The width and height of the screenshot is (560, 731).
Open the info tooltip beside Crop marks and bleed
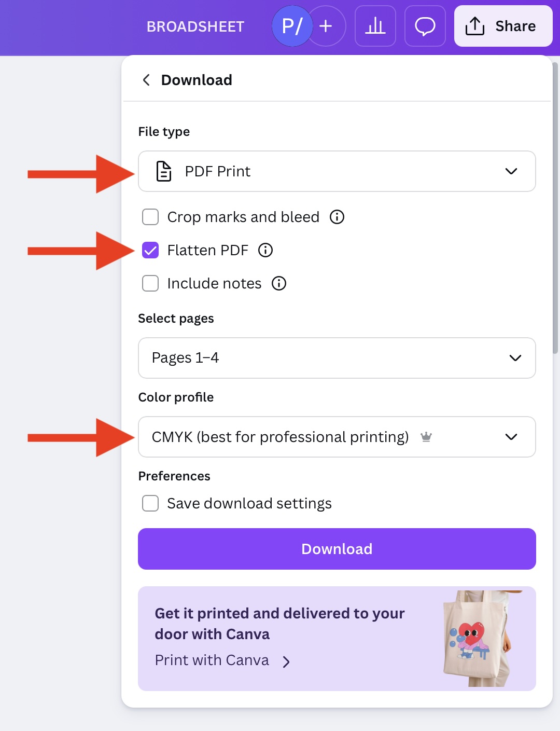pyautogui.click(x=337, y=217)
